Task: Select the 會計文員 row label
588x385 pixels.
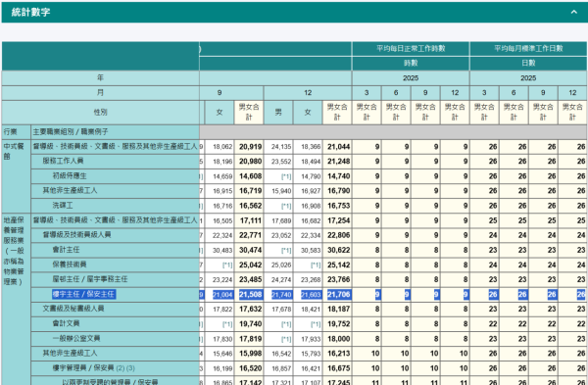Action: click(66, 323)
